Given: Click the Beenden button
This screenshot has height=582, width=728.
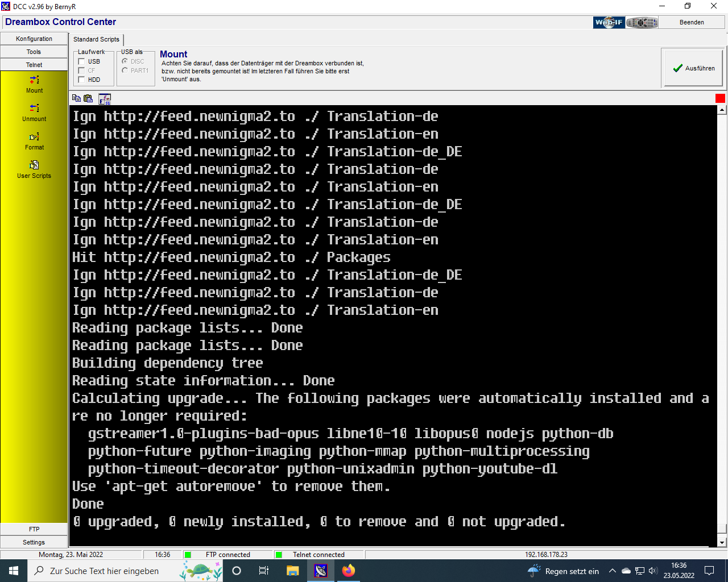Looking at the screenshot, I should [692, 22].
